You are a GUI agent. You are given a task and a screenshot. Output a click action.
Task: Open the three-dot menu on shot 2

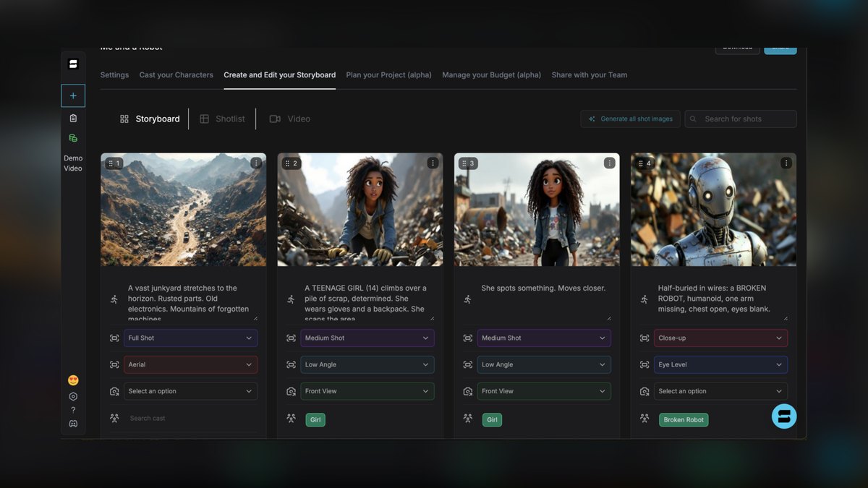(433, 163)
